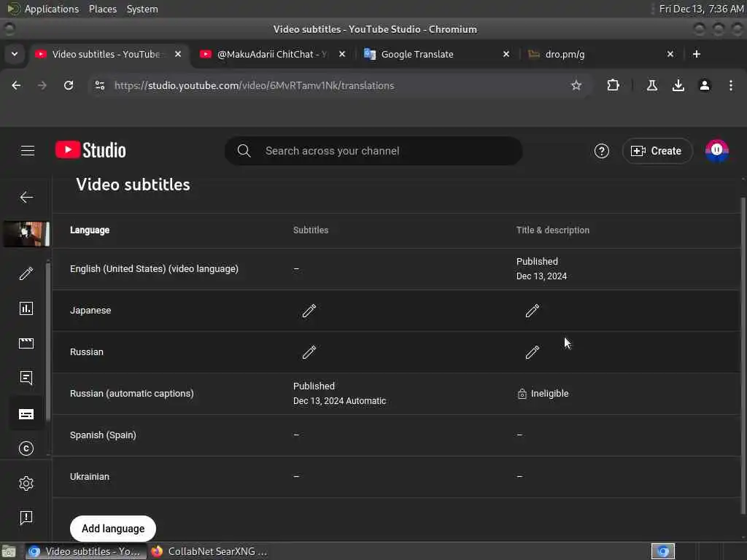Select the English (United States) row label
Screen dimensions: 747x560
tap(154, 268)
